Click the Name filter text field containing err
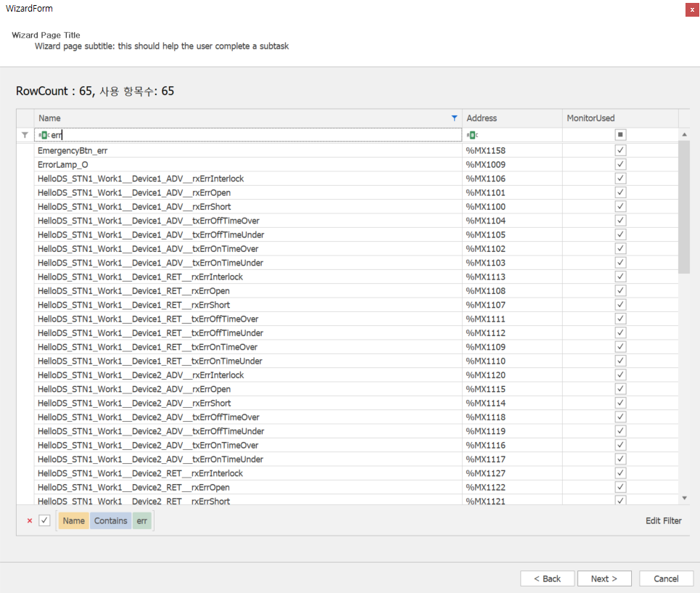Viewport: 700px width, 593px height. tap(254, 135)
